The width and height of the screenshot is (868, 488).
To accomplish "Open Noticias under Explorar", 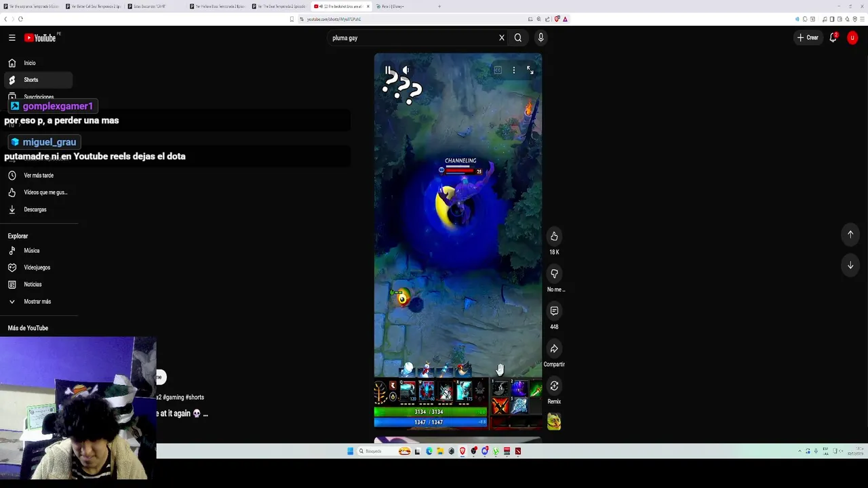I will 37,285.
